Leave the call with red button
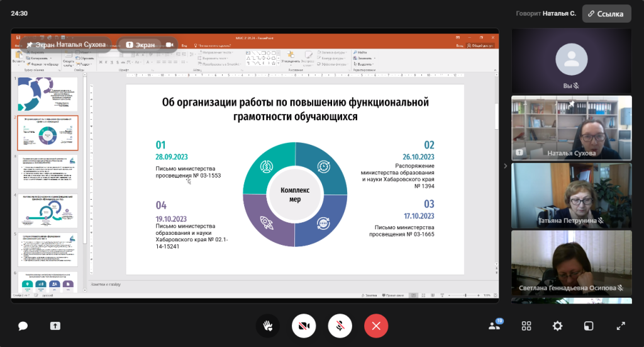The width and height of the screenshot is (644, 347). click(x=376, y=326)
